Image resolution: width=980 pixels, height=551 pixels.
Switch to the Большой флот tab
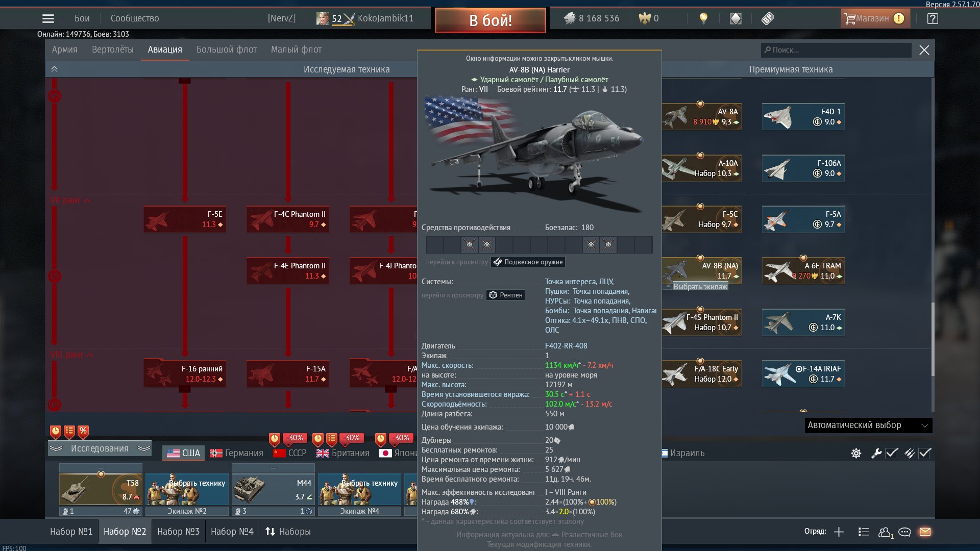227,49
